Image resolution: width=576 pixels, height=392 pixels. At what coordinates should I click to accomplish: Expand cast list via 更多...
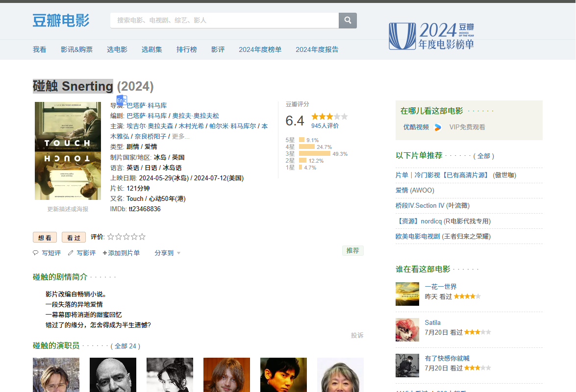[181, 137]
